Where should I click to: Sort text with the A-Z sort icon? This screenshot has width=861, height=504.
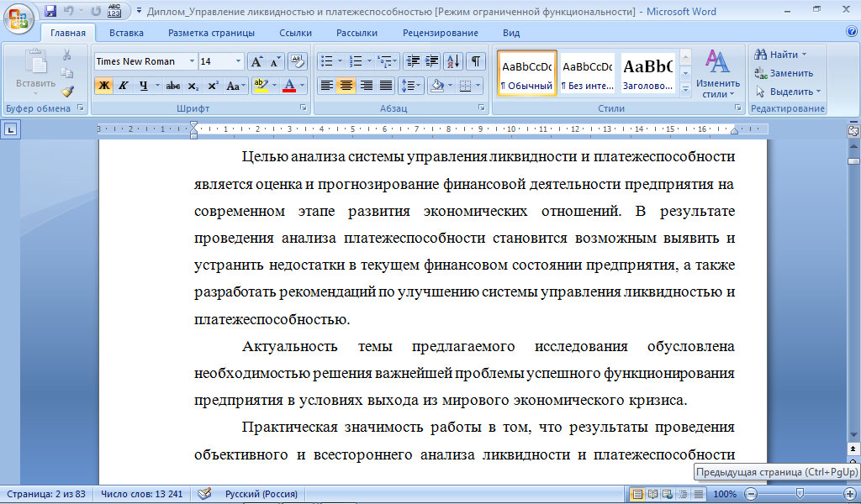coord(453,60)
